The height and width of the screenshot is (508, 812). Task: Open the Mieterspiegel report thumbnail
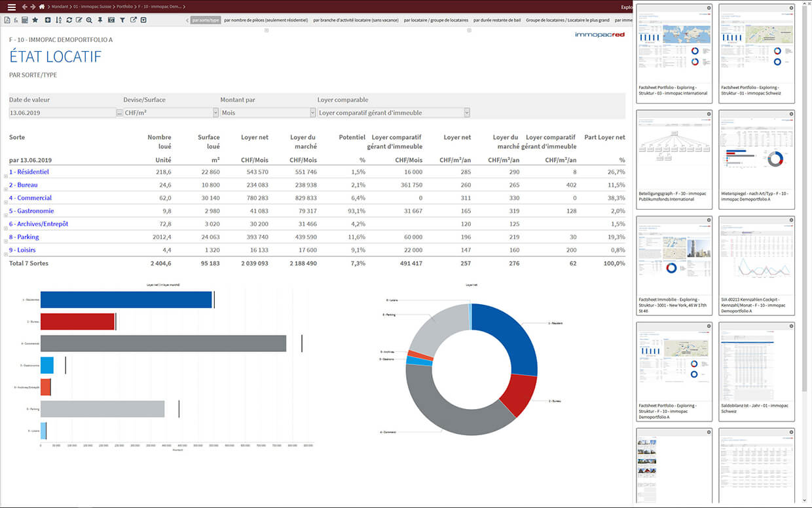point(756,159)
